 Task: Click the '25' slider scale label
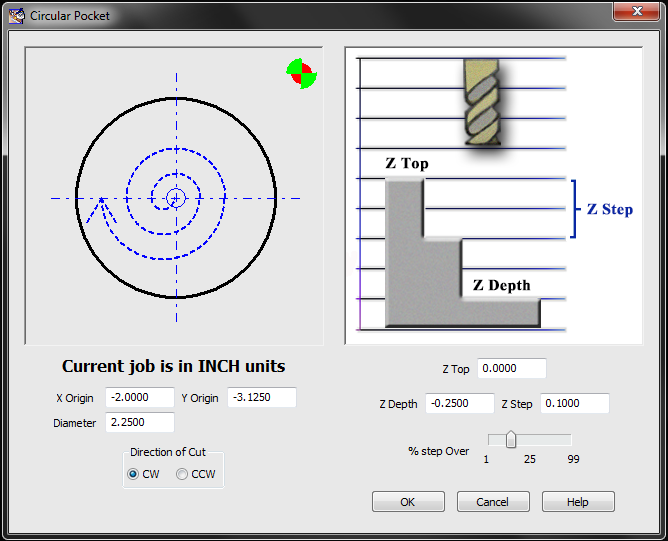point(530,459)
